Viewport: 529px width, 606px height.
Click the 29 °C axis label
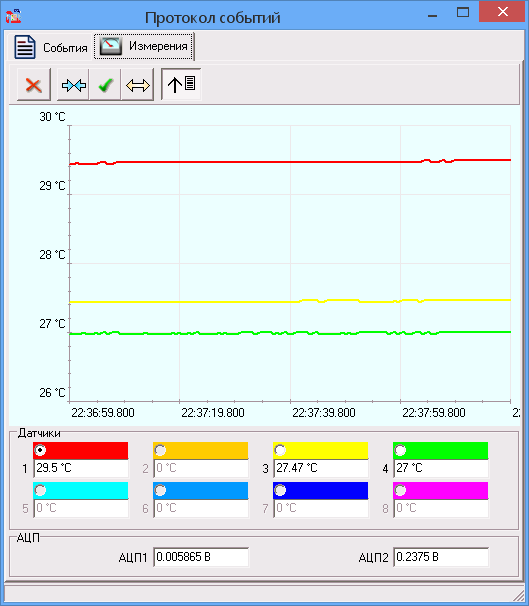click(x=52, y=186)
